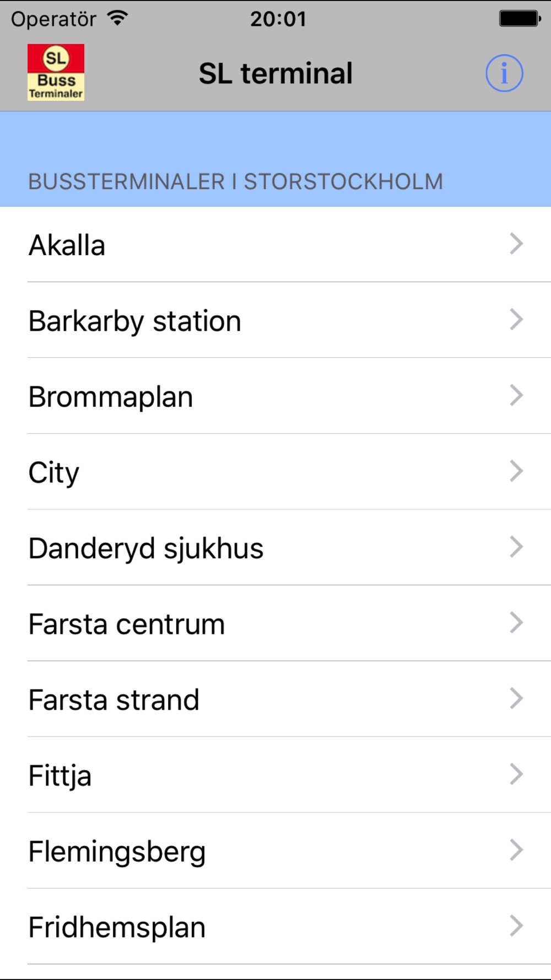This screenshot has width=551, height=980.
Task: Select the Farsta strand entry
Action: [275, 699]
